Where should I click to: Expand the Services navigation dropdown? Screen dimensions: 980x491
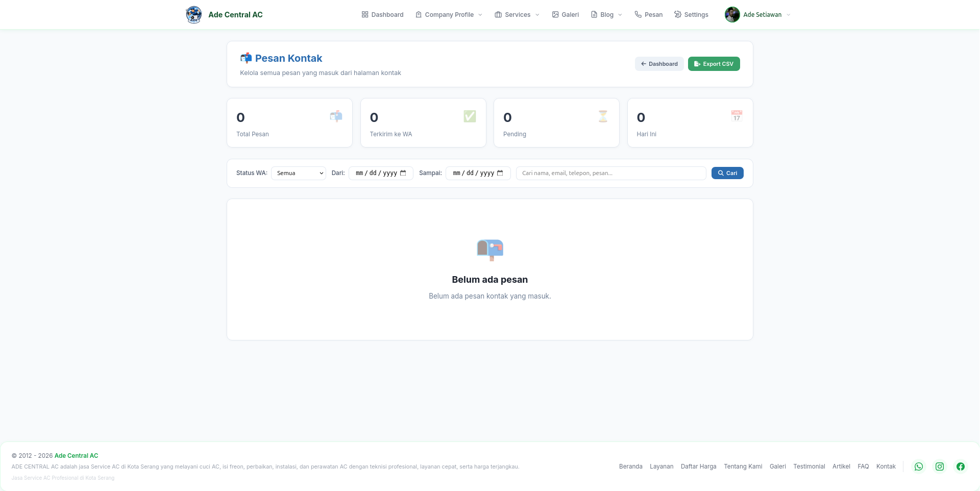pos(517,15)
